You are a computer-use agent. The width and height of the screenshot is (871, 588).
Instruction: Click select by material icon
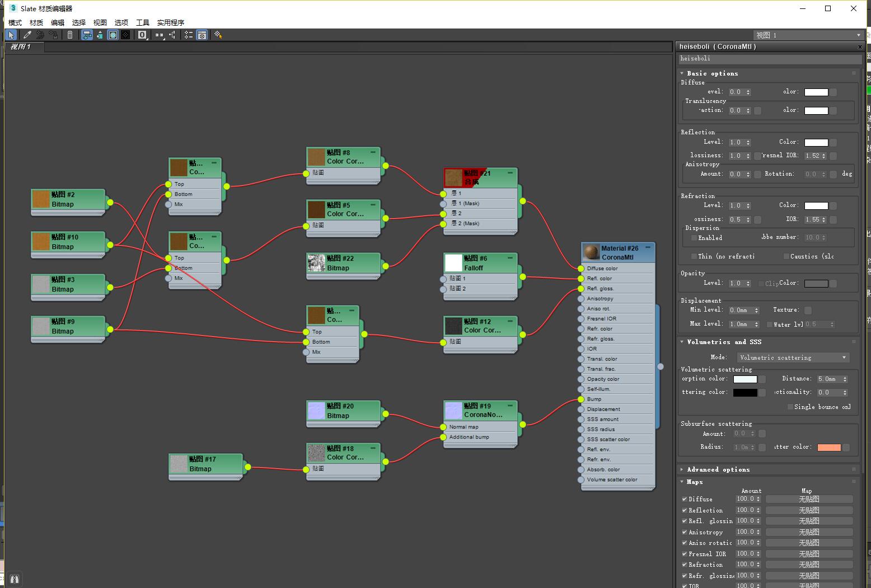point(218,35)
